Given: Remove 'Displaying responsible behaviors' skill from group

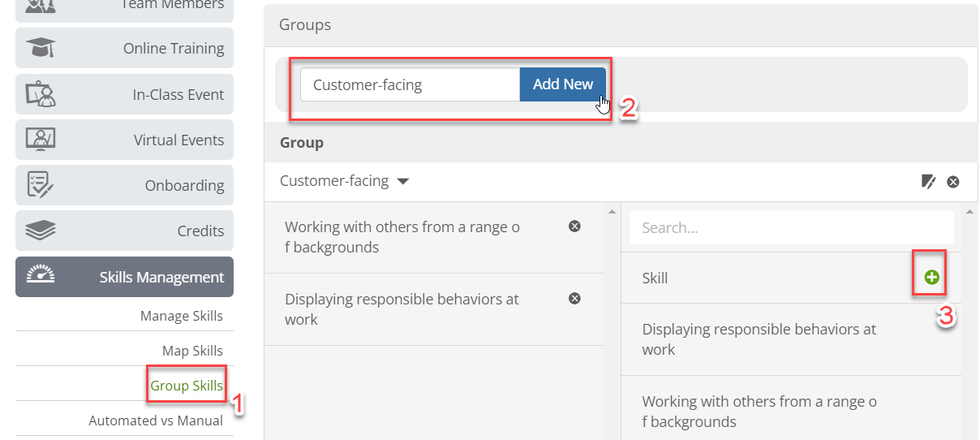Looking at the screenshot, I should click(x=574, y=299).
